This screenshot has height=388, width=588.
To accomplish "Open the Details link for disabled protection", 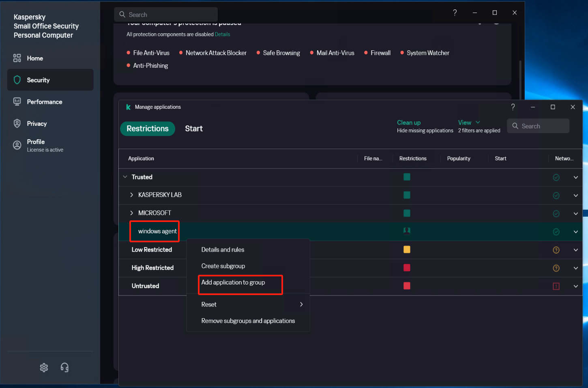I will (x=222, y=34).
